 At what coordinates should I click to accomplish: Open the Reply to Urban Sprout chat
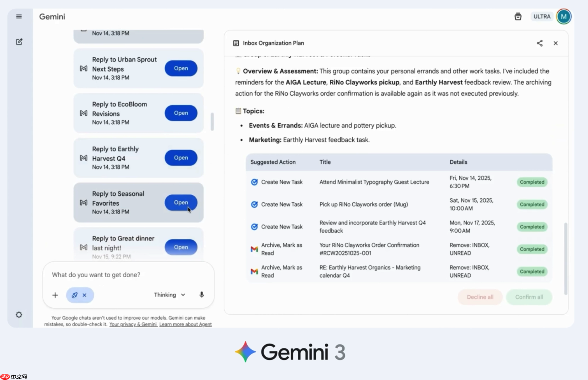181,68
